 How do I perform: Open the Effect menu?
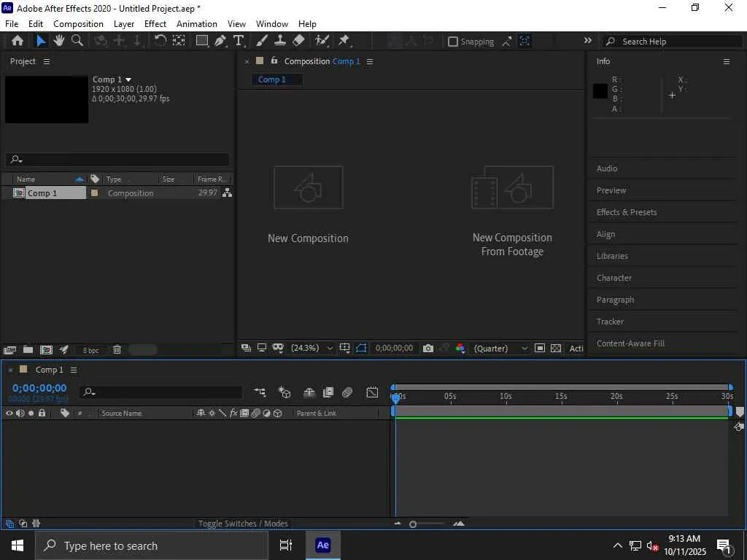pos(155,24)
